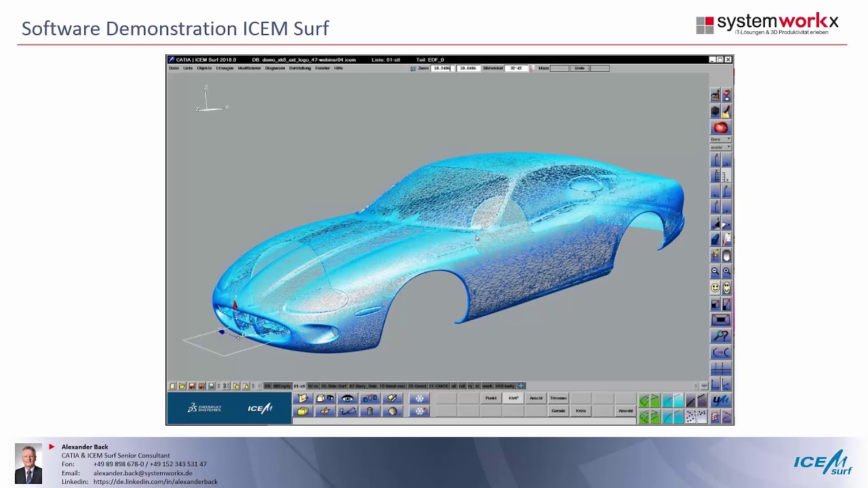Click the lower snowflake freeze icon
The image size is (868, 488).
419,411
